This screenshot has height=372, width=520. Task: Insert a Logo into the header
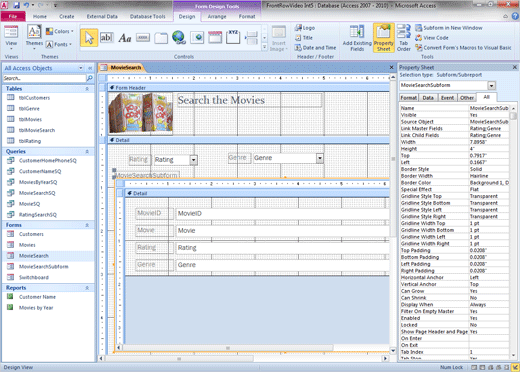point(305,28)
